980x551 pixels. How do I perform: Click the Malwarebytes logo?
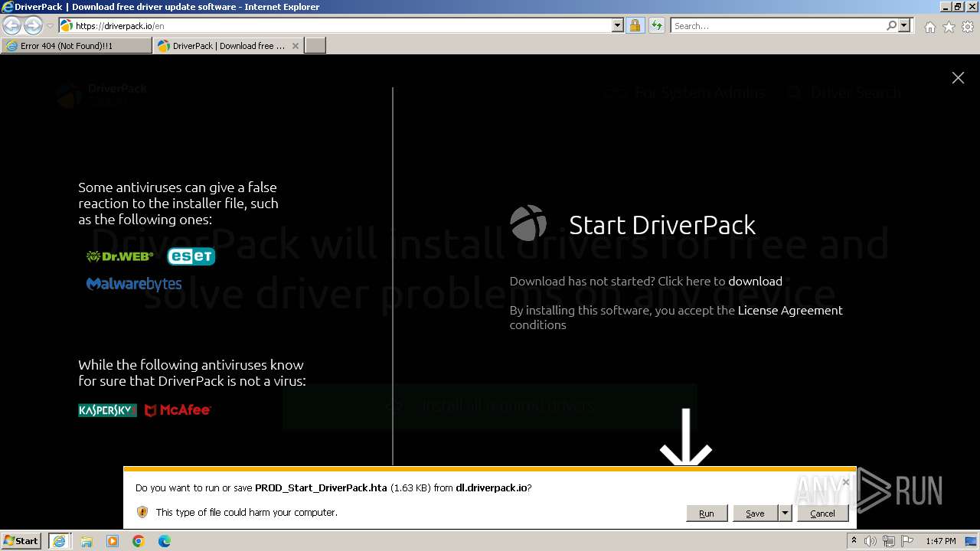(x=134, y=284)
